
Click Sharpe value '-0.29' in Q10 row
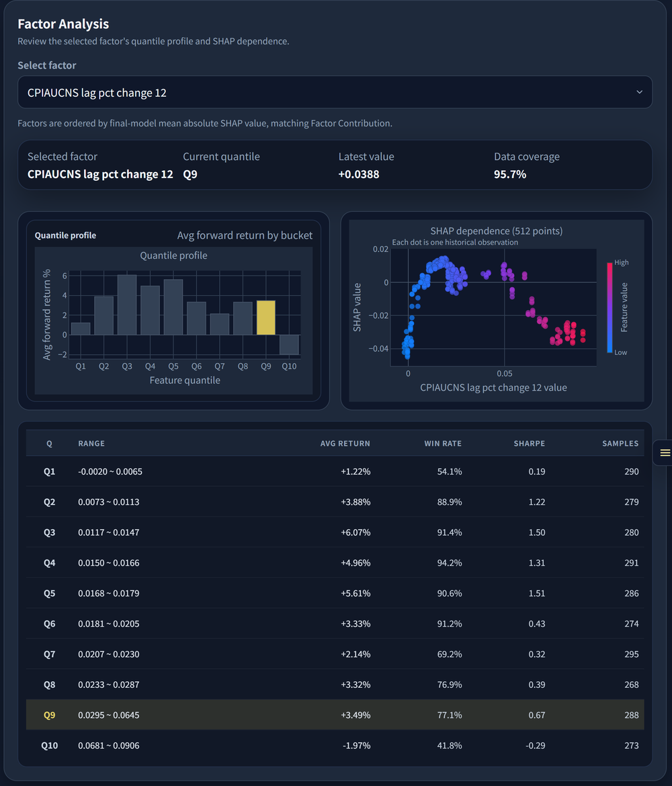point(535,746)
